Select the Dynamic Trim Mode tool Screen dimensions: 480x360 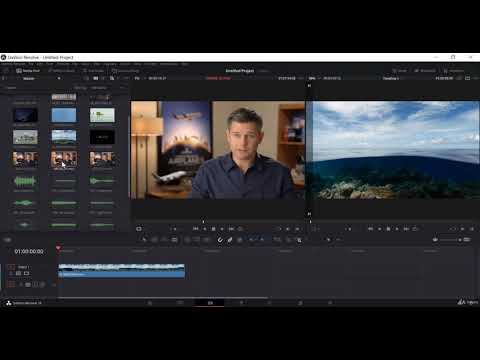pos(164,239)
